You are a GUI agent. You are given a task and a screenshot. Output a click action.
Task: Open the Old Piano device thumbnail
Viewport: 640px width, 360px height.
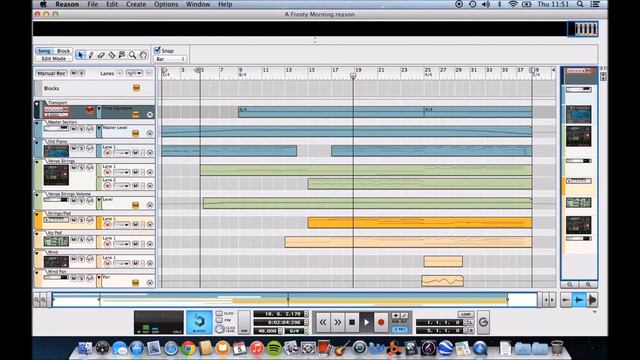point(56,151)
